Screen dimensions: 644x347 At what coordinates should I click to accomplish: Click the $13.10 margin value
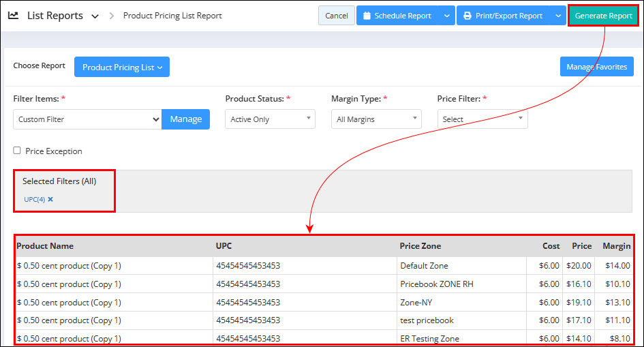coord(617,302)
